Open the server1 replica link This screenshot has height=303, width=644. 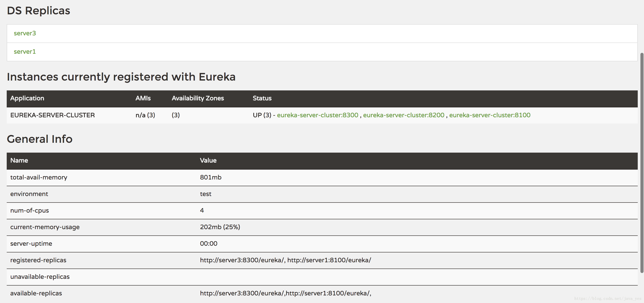[25, 51]
